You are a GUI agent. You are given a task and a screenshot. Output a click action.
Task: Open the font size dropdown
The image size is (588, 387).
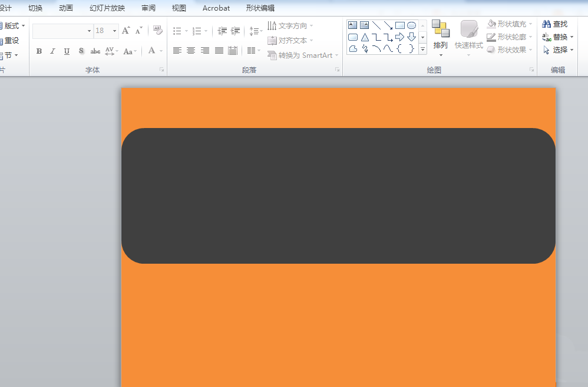[115, 31]
